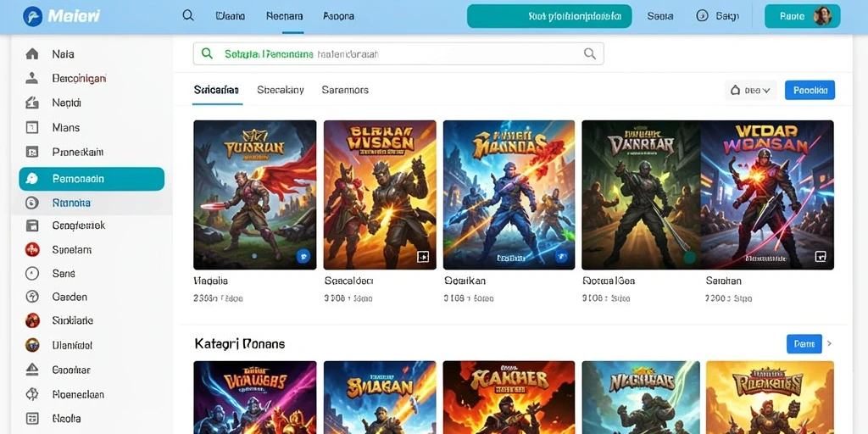Click the Bakyn link in top bar
Image resolution: width=868 pixels, height=434 pixels.
pos(727,16)
